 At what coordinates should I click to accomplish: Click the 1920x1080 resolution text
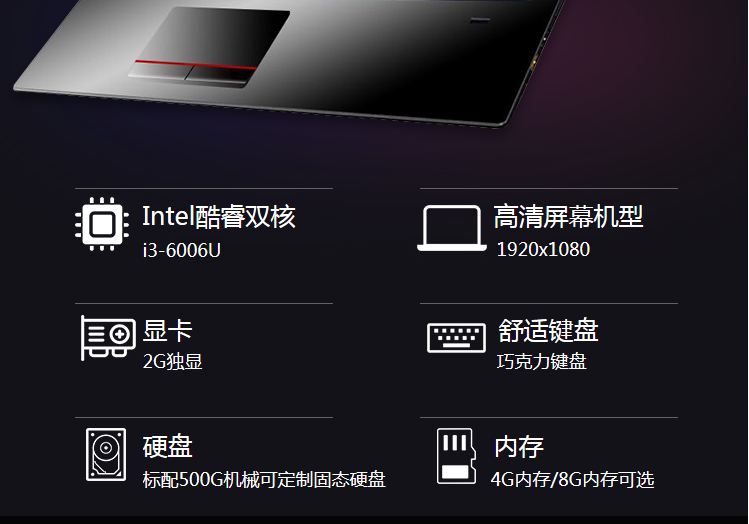[543, 249]
